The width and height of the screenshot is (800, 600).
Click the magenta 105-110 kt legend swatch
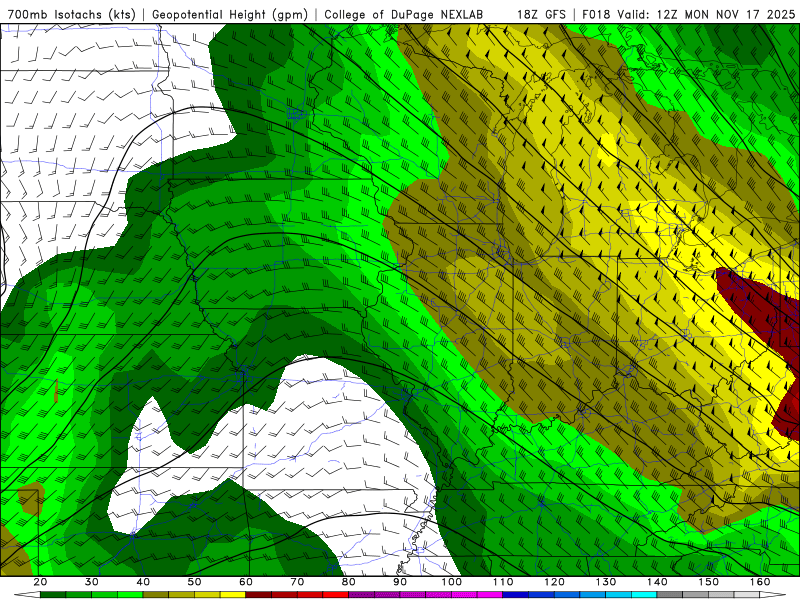pos(490,594)
